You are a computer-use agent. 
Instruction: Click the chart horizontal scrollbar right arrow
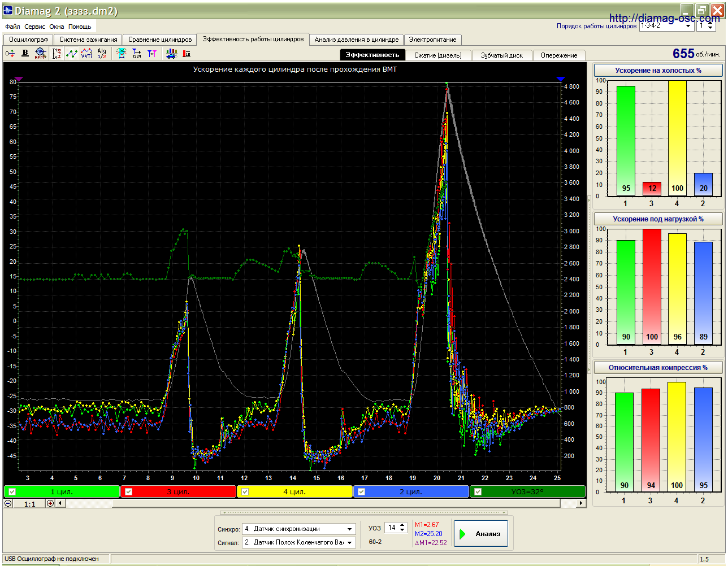point(581,503)
